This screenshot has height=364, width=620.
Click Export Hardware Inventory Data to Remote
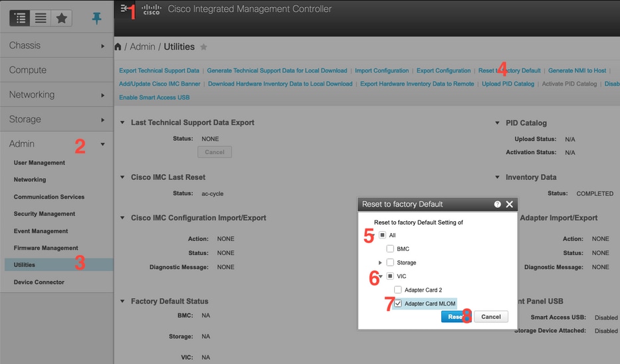pos(417,84)
